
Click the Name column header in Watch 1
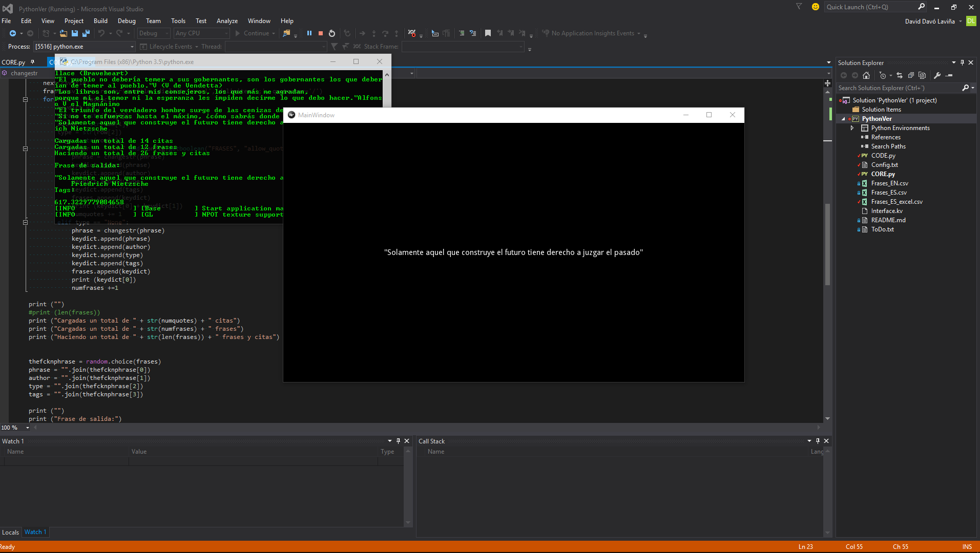15,452
